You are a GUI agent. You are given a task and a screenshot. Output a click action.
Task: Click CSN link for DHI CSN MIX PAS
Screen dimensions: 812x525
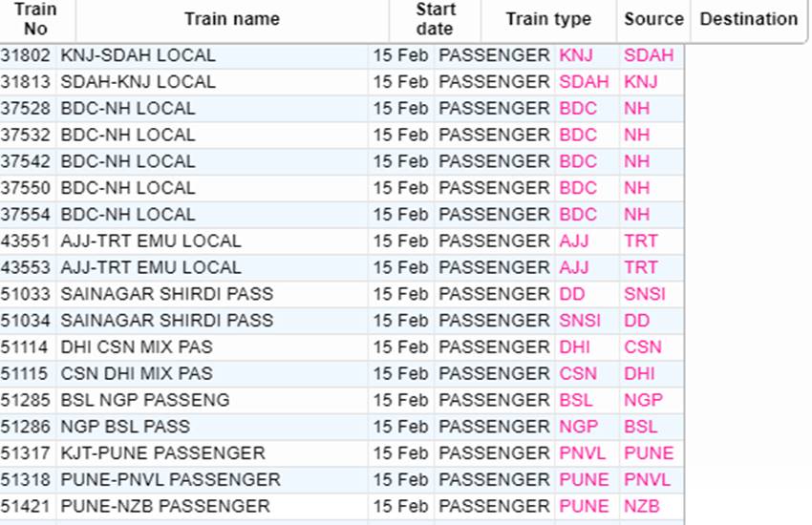click(x=642, y=346)
